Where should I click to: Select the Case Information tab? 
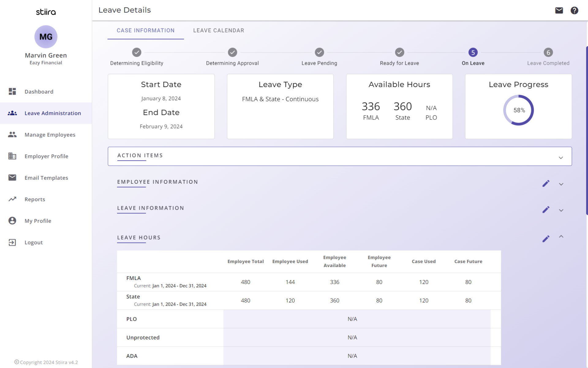pos(145,30)
